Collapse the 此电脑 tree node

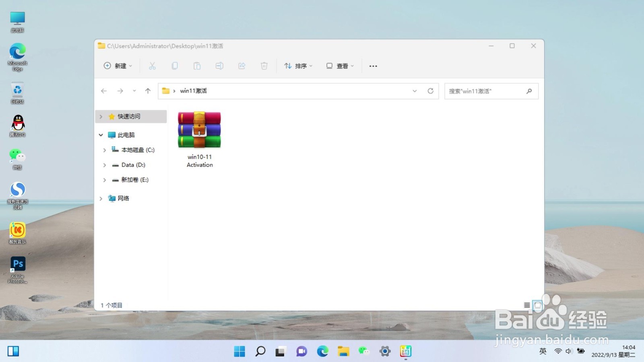(101, 135)
